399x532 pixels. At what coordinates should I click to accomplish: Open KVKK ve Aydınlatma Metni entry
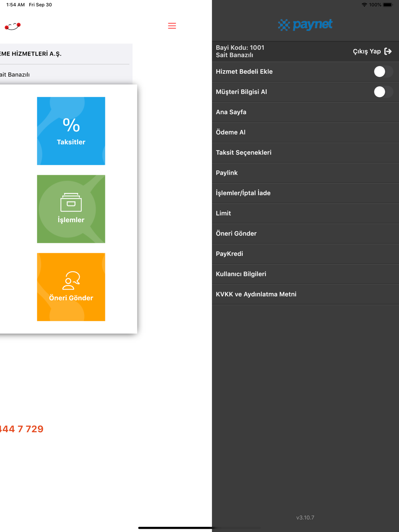click(x=306, y=294)
